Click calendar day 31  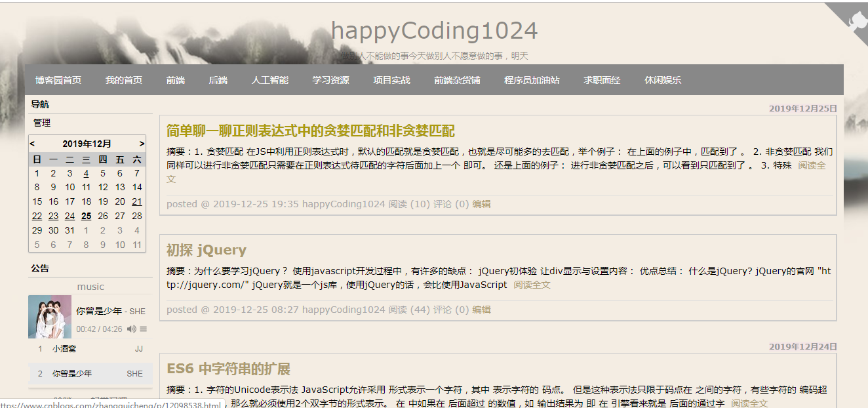coord(69,230)
